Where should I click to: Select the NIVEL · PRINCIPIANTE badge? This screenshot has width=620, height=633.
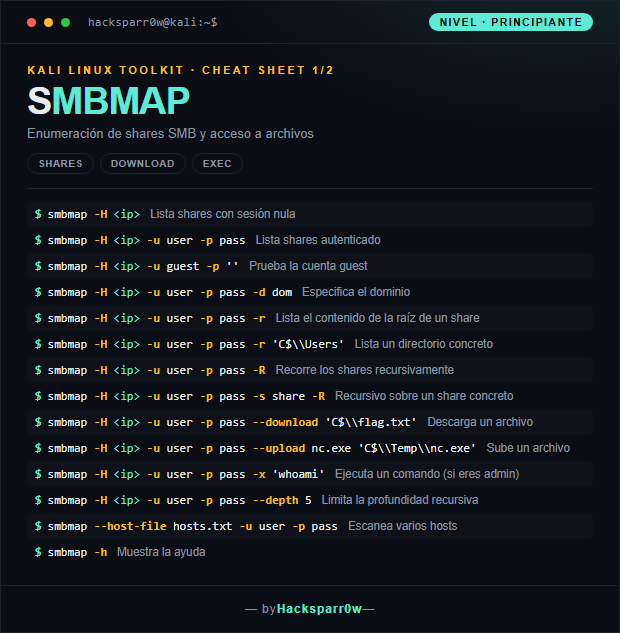click(511, 22)
